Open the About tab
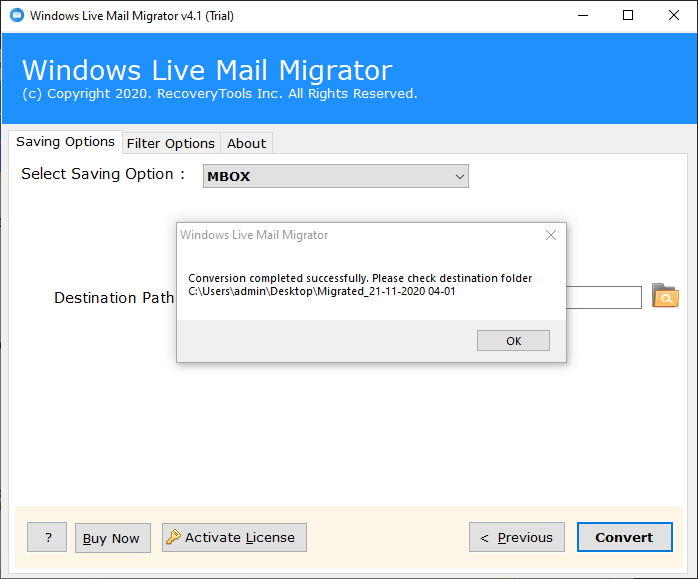Image resolution: width=698 pixels, height=579 pixels. click(x=246, y=143)
